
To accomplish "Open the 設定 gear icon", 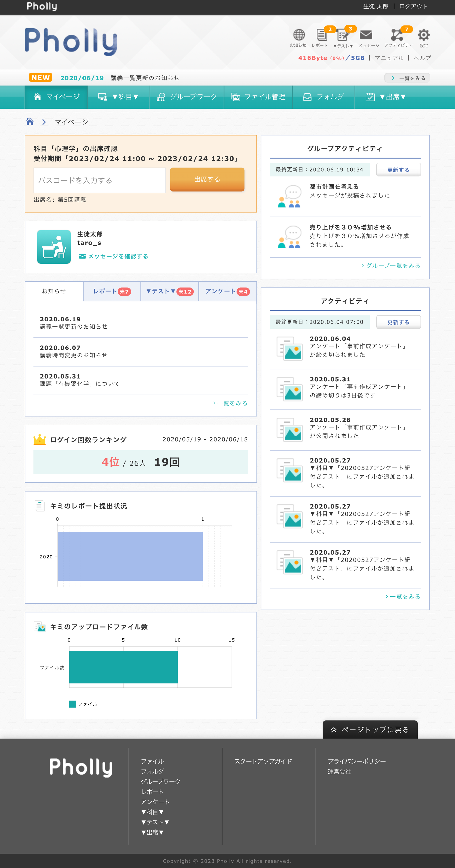I will pyautogui.click(x=423, y=35).
